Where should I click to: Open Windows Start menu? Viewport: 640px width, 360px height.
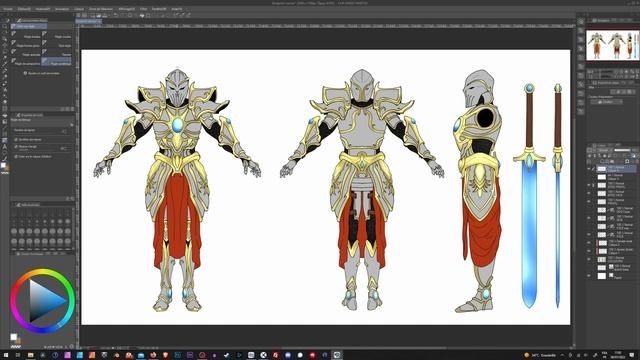point(6,355)
